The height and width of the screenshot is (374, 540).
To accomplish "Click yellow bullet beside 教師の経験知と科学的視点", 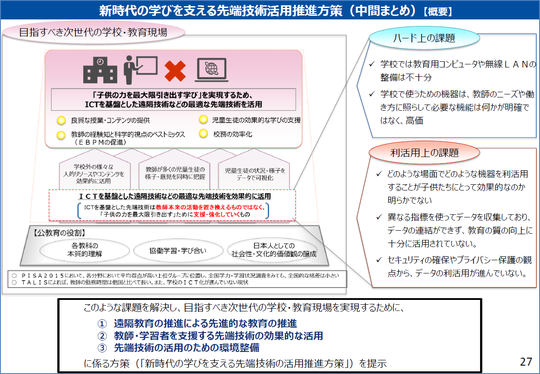I will coord(61,135).
